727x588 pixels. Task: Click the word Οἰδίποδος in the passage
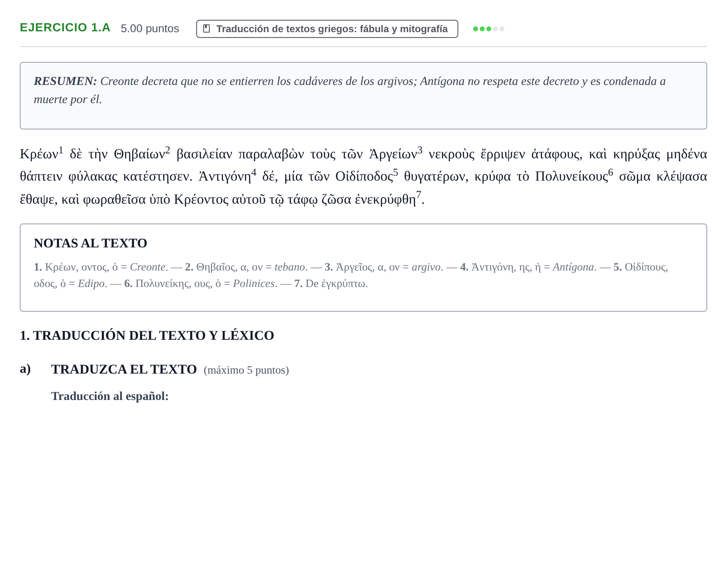(364, 177)
